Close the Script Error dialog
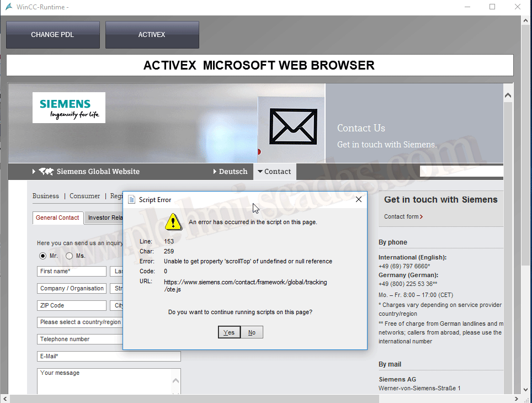 point(358,200)
